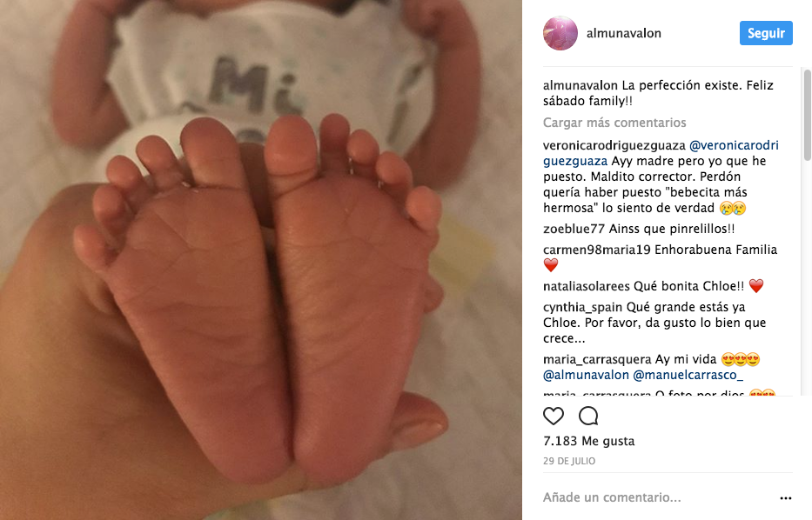The height and width of the screenshot is (520, 812).
Task: Follow the account with Seguir button
Action: [x=766, y=33]
